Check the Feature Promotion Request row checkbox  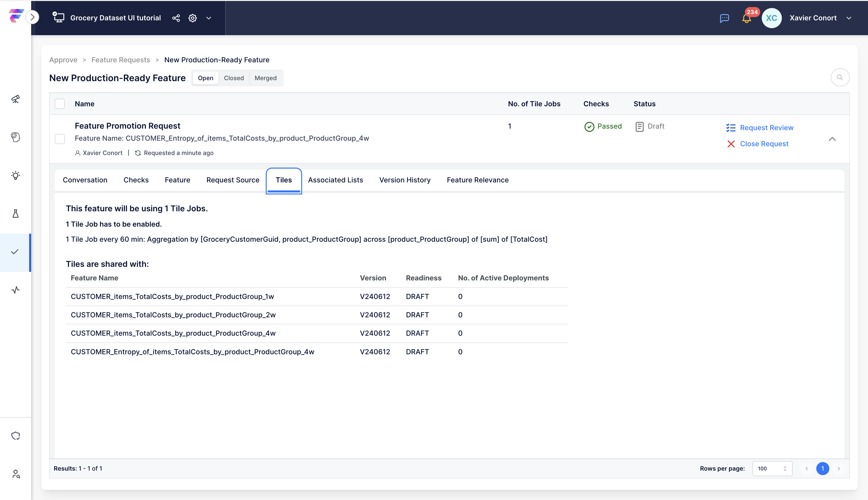60,139
